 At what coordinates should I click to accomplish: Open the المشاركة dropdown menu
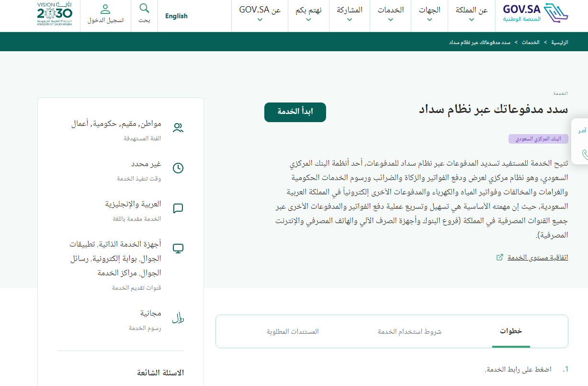(x=349, y=14)
